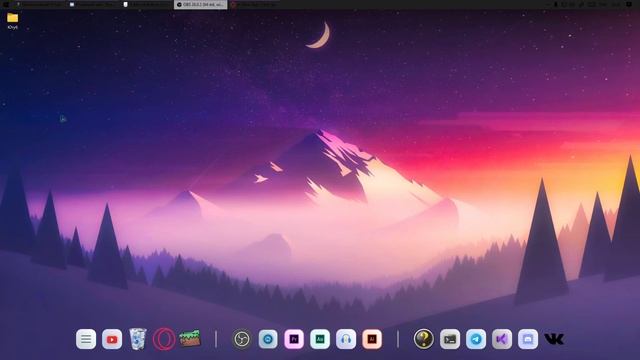Open the terminal from the dock
The height and width of the screenshot is (360, 640).
450,339
